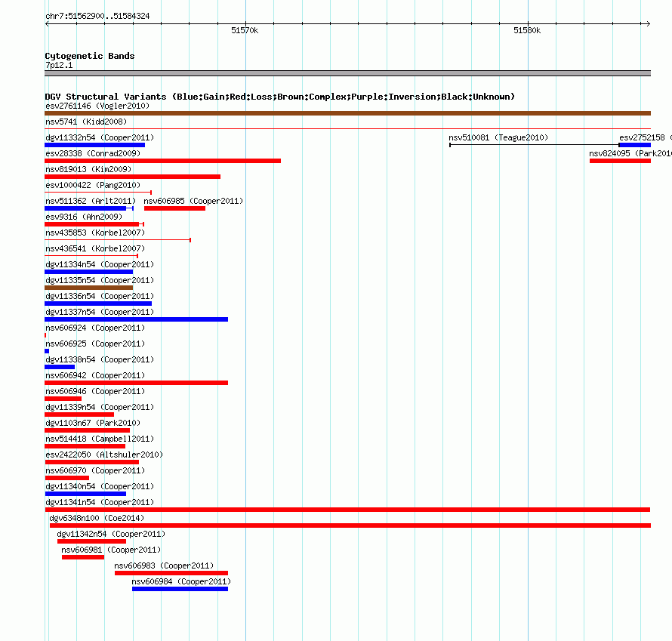Screen dimensions: 672x641
Task: Click dgv11339n54 (Cooper2011) label
Action: (x=100, y=407)
